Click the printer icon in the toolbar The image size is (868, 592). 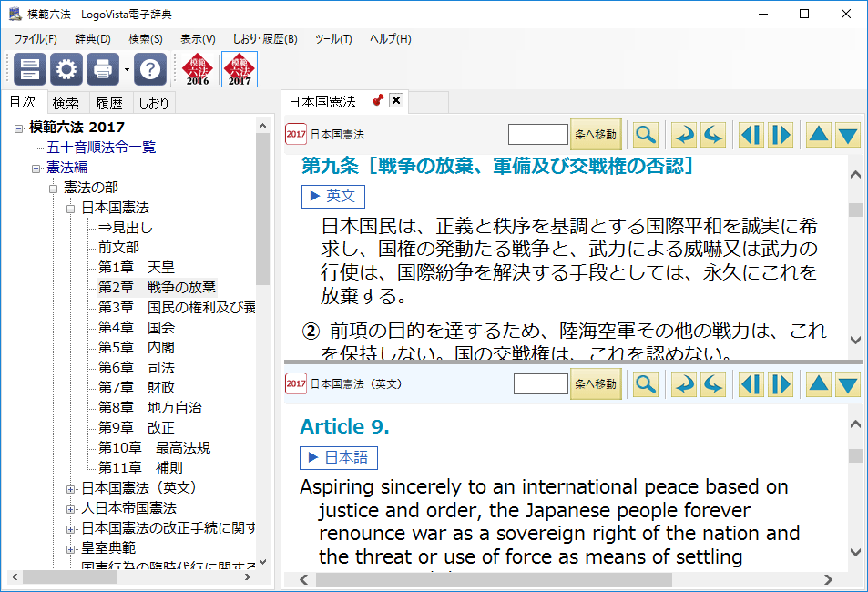[x=103, y=69]
